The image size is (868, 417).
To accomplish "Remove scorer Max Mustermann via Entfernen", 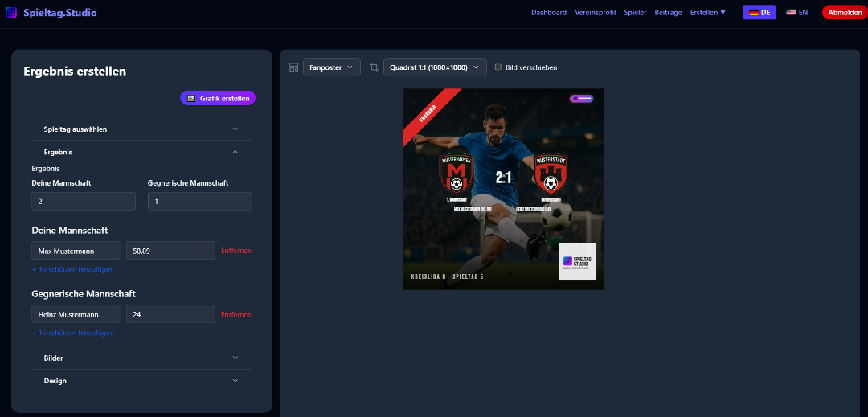I will tap(236, 251).
